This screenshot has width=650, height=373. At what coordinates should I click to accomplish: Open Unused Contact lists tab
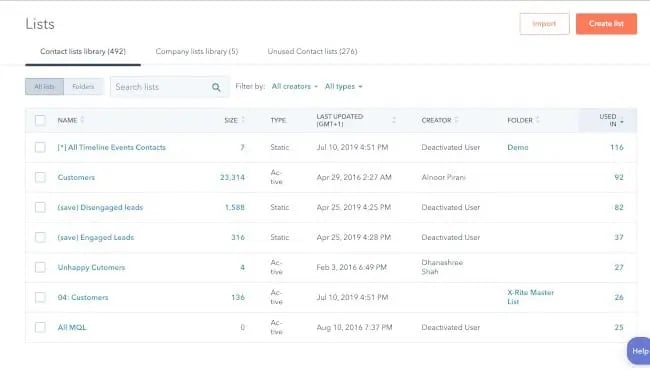point(313,51)
